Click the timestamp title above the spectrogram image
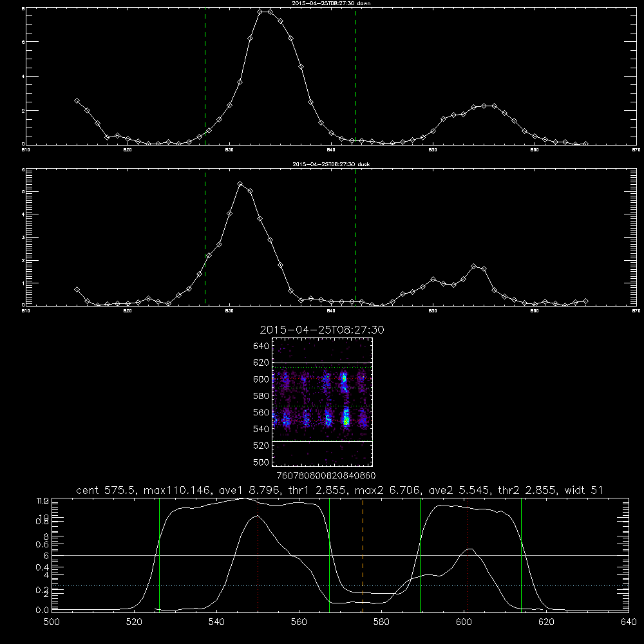Viewport: 644px width, 644px height. (x=322, y=330)
